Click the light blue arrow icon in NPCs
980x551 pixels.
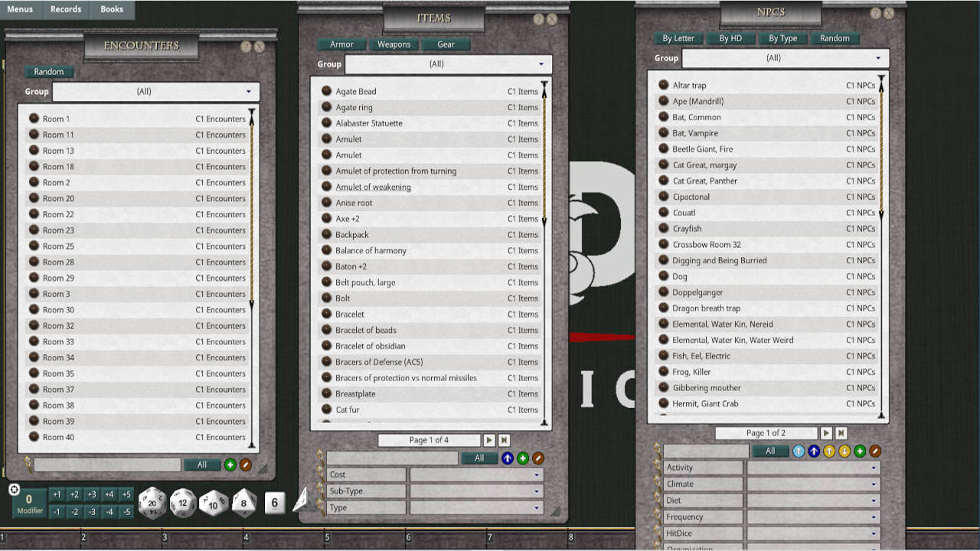coord(799,452)
